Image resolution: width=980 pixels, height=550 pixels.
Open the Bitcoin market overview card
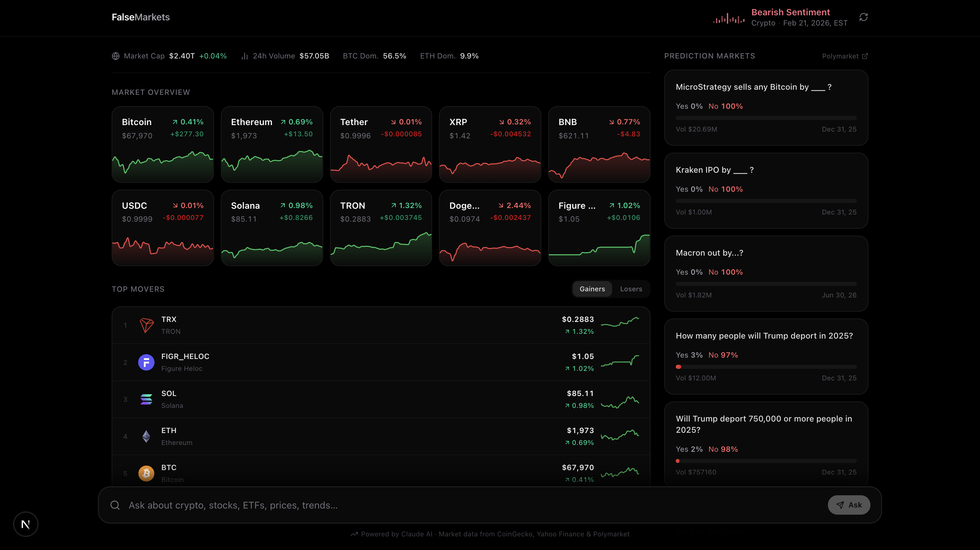pos(162,144)
